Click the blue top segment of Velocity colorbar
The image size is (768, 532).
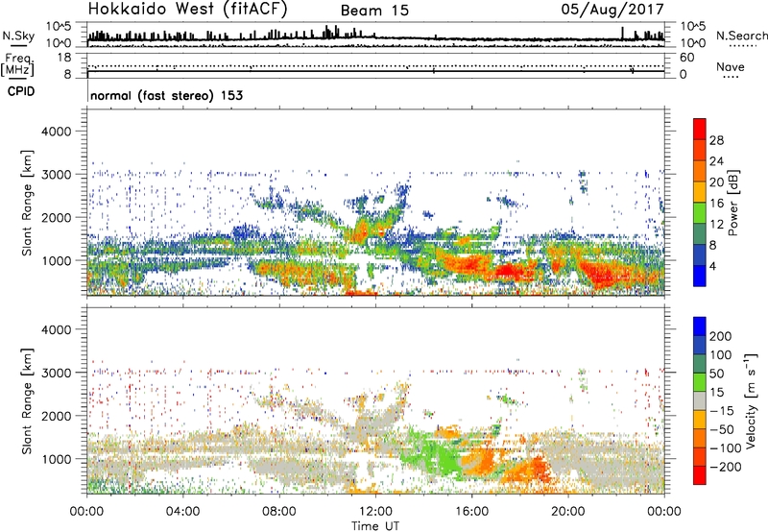(700, 326)
